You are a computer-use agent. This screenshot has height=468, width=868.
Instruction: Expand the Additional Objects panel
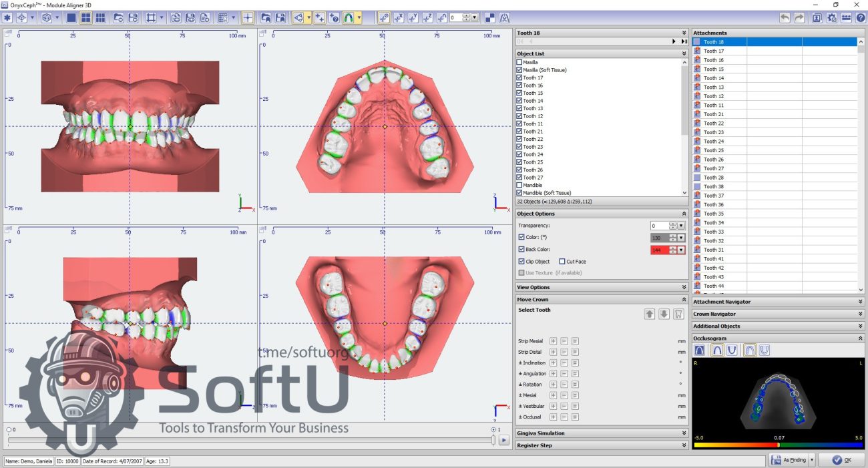pos(861,326)
